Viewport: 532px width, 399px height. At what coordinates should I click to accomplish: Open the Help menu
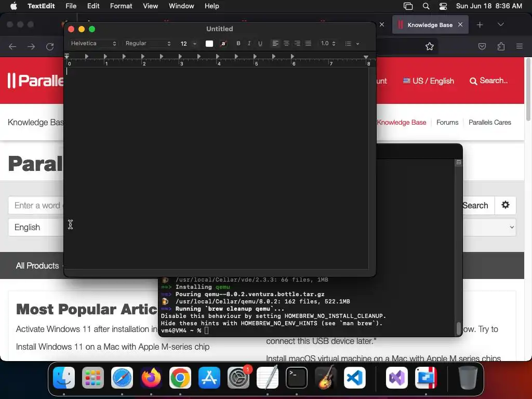[x=212, y=6]
